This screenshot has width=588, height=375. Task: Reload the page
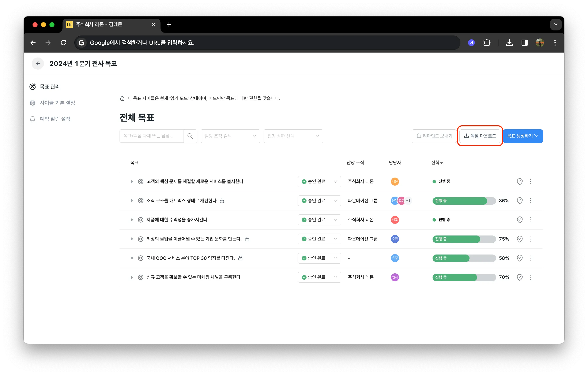64,43
